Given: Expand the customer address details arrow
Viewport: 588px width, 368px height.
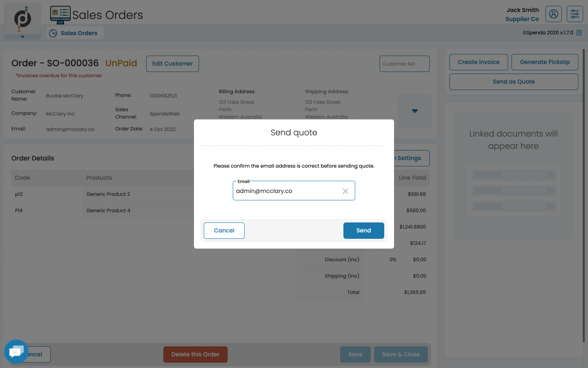Looking at the screenshot, I should 415,111.
